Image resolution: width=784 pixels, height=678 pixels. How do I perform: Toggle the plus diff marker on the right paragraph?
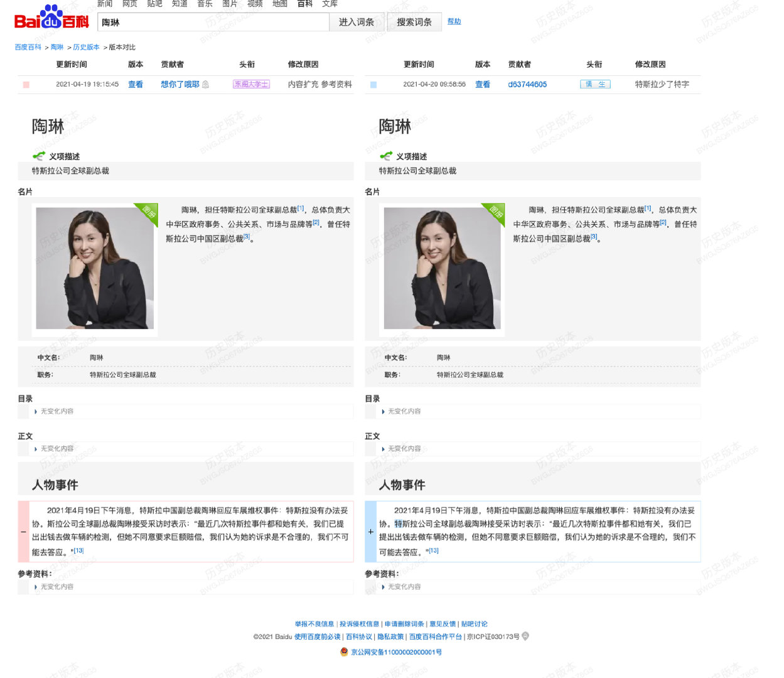370,530
